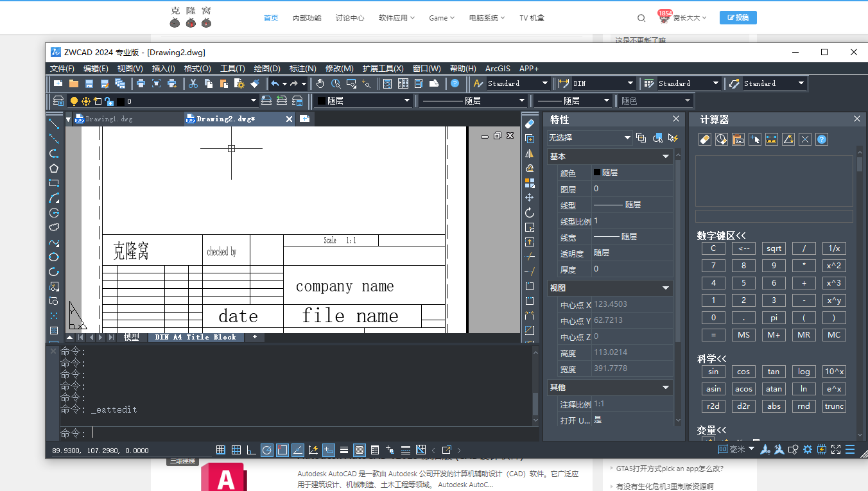Click the cos calculator button
Screen dimensions: 868x491
[x=743, y=372]
